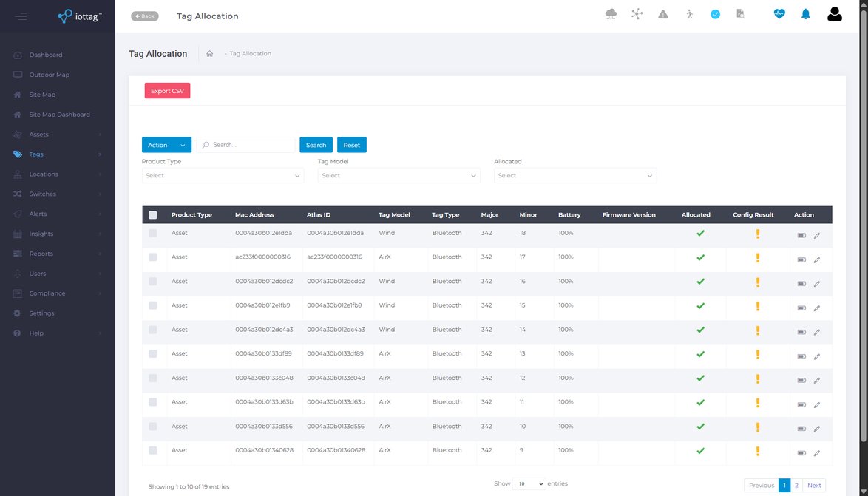The image size is (868, 496).
Task: Click the Search button
Action: tap(316, 145)
